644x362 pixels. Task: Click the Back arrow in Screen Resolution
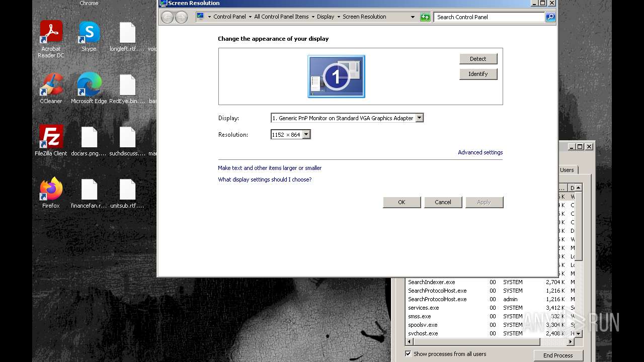168,17
